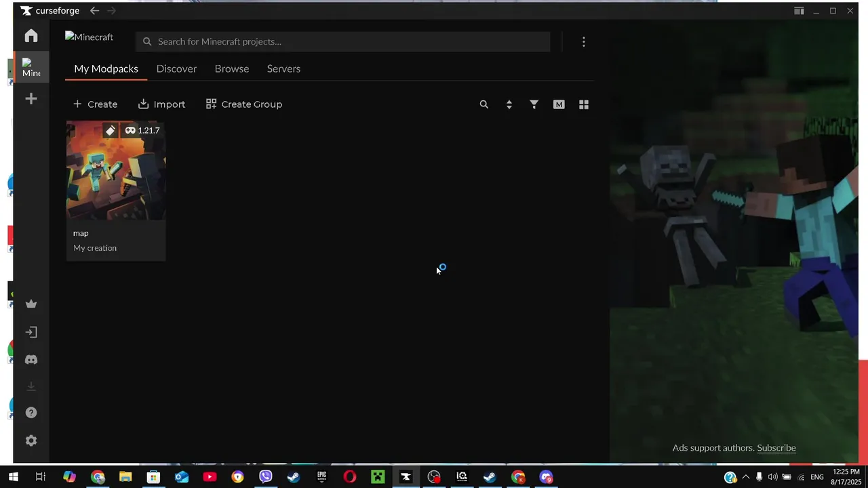
Task: Open the downloads icon in the sidebar
Action: click(31, 386)
